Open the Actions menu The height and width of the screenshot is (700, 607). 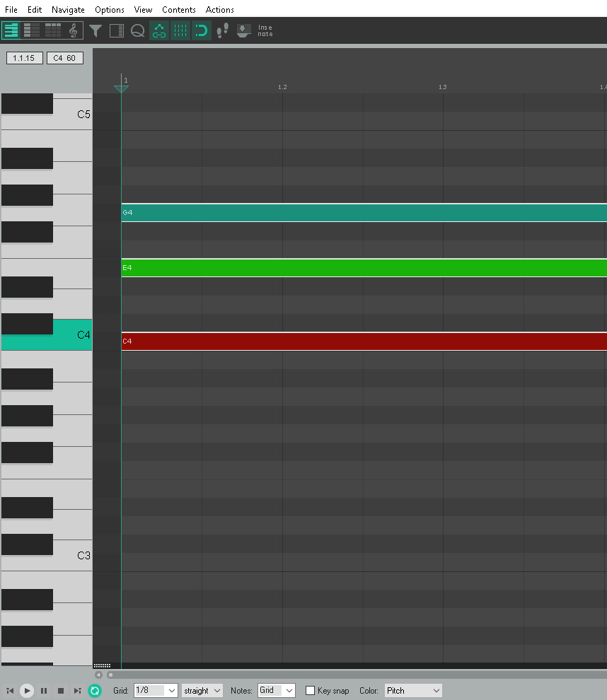coord(219,9)
